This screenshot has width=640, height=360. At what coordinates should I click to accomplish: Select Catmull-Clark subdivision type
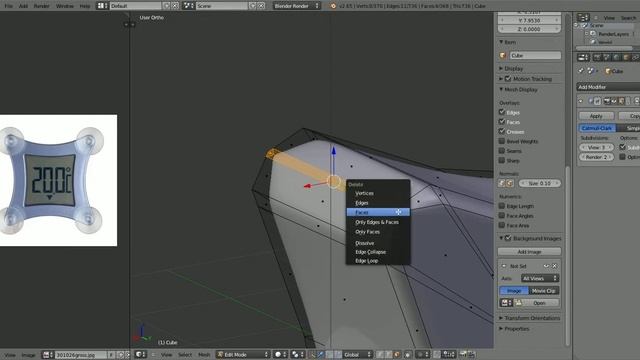click(x=597, y=128)
